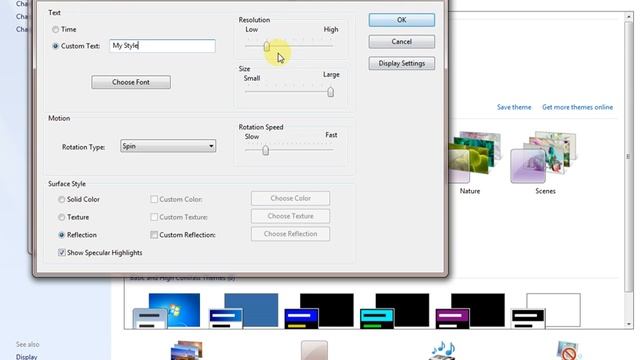
Task: Select the Time radio button
Action: pyautogui.click(x=56, y=29)
